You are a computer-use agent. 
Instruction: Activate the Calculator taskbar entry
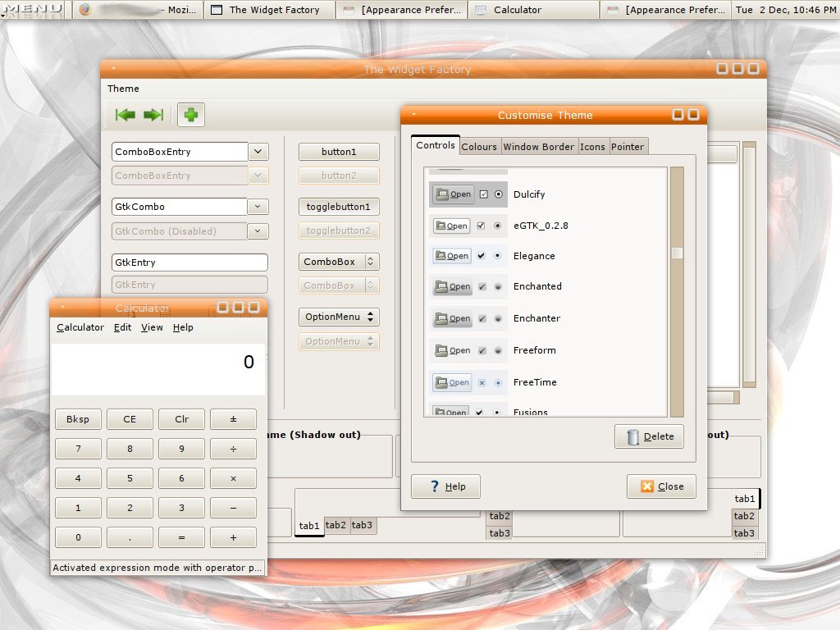pos(533,10)
